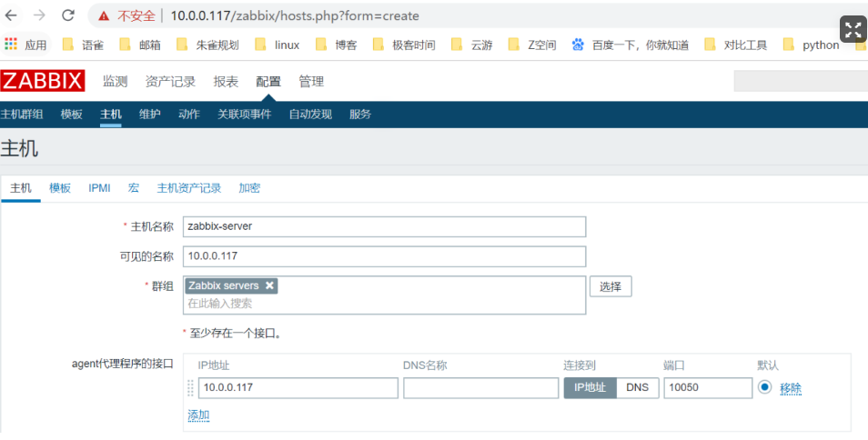Click the browser address bar URL
This screenshot has height=440, width=868.
click(x=295, y=16)
